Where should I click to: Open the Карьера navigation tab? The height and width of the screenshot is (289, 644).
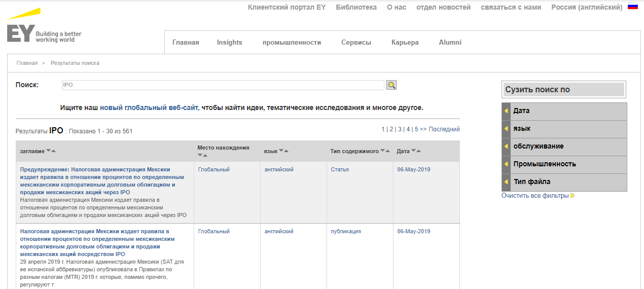(x=405, y=43)
